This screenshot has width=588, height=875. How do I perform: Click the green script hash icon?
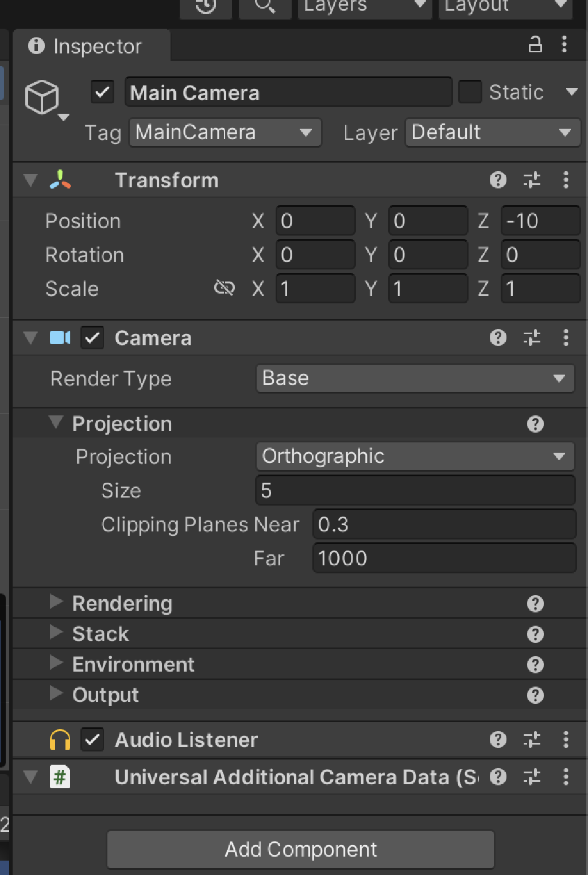(x=60, y=777)
